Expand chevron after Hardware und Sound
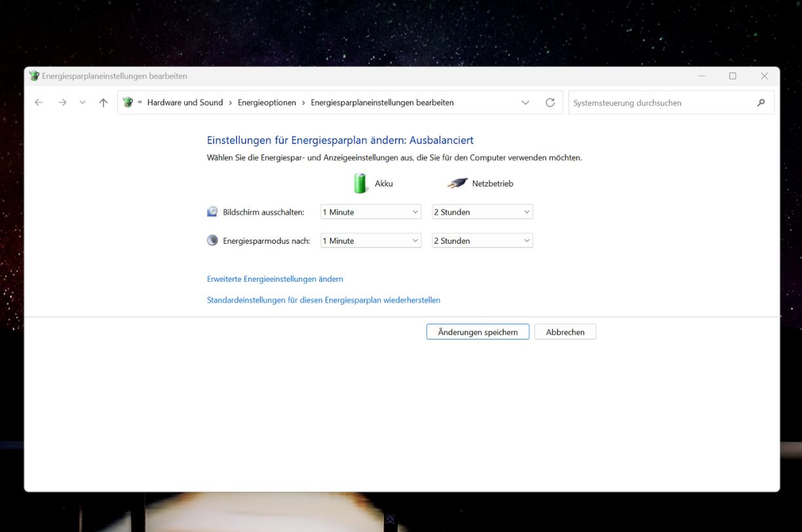Viewport: 802px width, 532px height. (231, 103)
